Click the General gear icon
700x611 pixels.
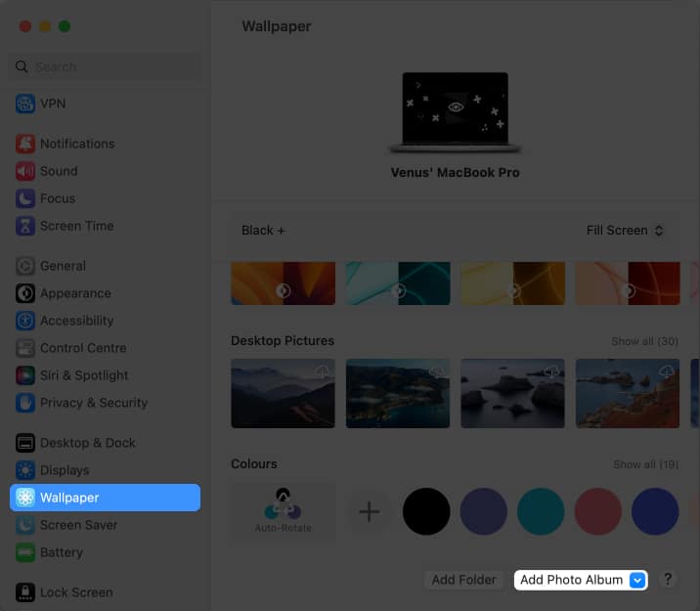[x=25, y=266]
